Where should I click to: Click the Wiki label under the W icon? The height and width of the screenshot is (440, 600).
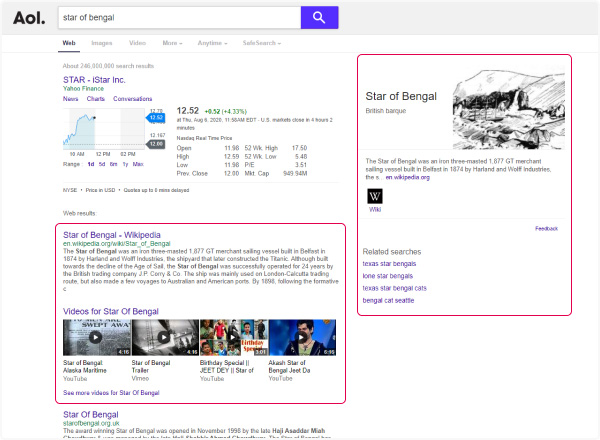375,209
